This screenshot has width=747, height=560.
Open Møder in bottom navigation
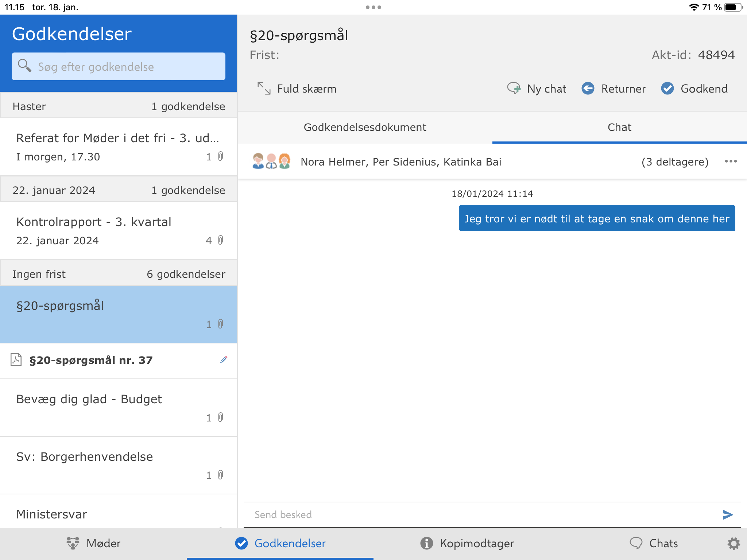(93, 543)
